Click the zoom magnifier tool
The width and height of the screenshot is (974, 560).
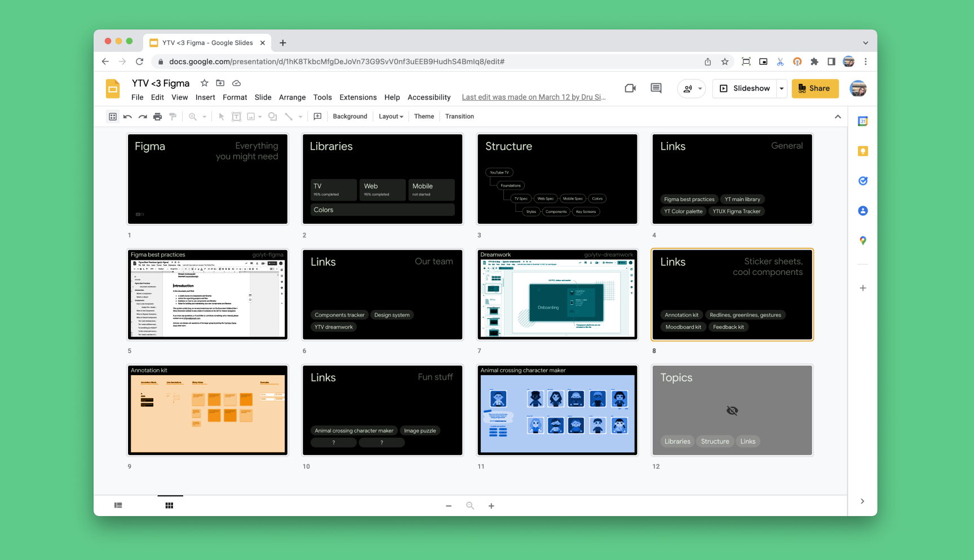193,117
